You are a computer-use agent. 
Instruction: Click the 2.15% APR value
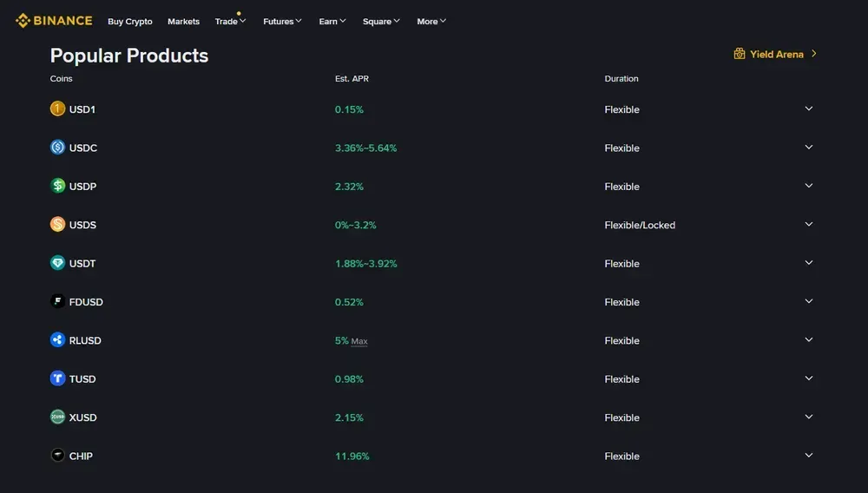(349, 417)
